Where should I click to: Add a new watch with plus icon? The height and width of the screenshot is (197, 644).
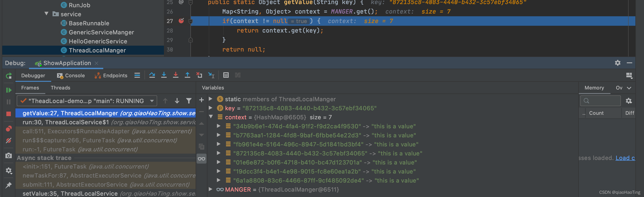click(202, 100)
